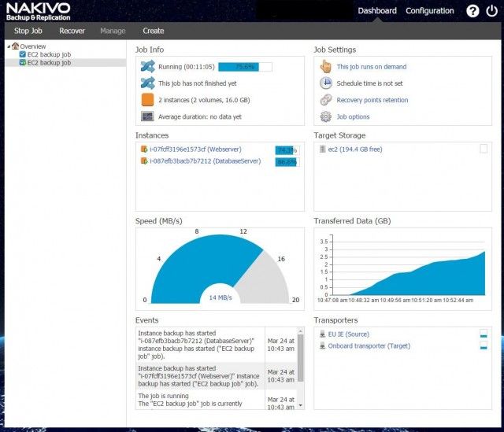
Task: Click the Webserver instance icon
Action: coord(144,150)
